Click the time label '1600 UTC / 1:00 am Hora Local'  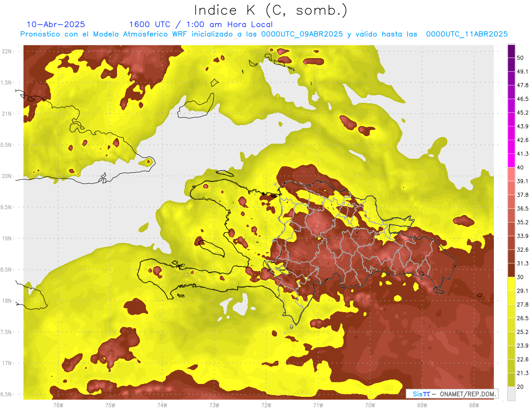(201, 24)
